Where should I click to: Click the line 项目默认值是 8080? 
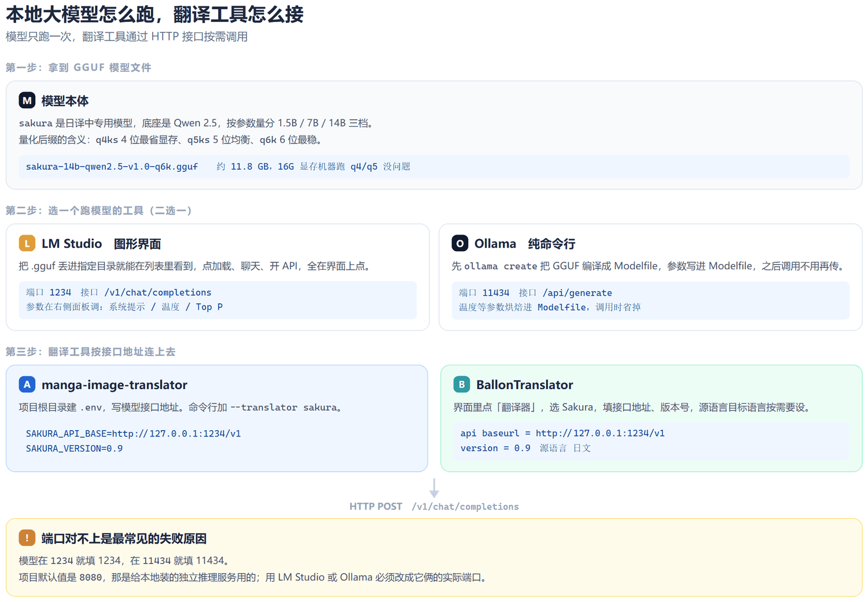[255, 577]
